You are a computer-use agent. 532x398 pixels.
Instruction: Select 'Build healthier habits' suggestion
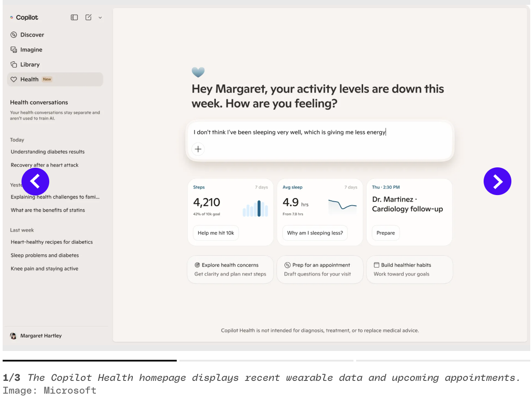click(x=409, y=270)
